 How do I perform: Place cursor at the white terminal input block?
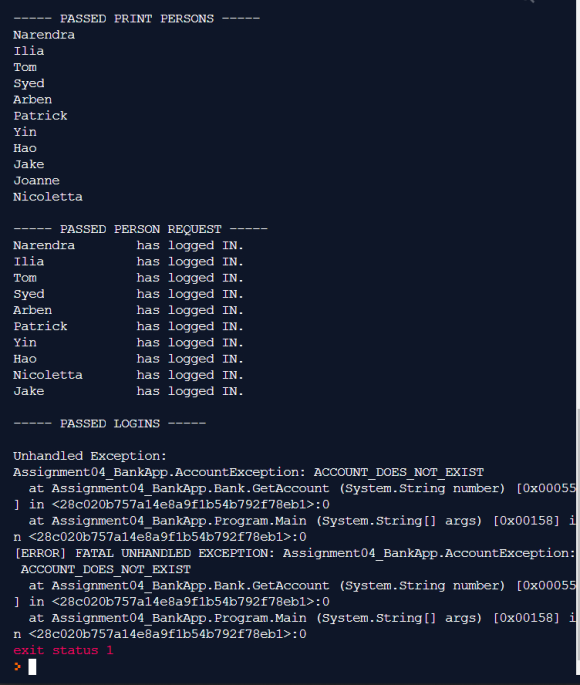click(32, 667)
